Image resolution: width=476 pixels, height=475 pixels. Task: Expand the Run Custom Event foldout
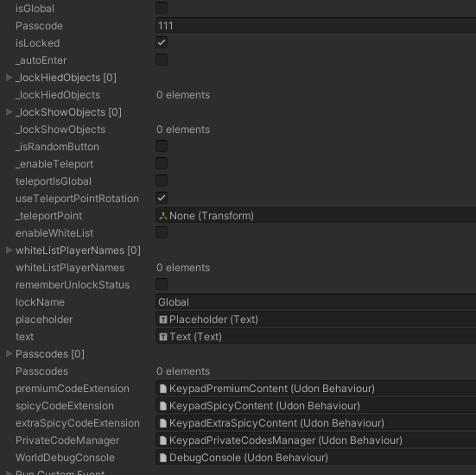coord(10,473)
